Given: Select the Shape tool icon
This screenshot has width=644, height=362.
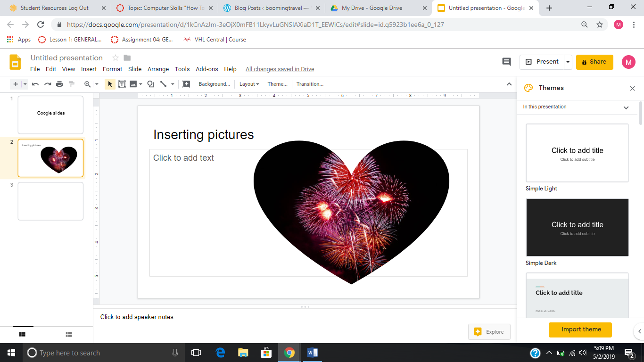Looking at the screenshot, I should 151,84.
